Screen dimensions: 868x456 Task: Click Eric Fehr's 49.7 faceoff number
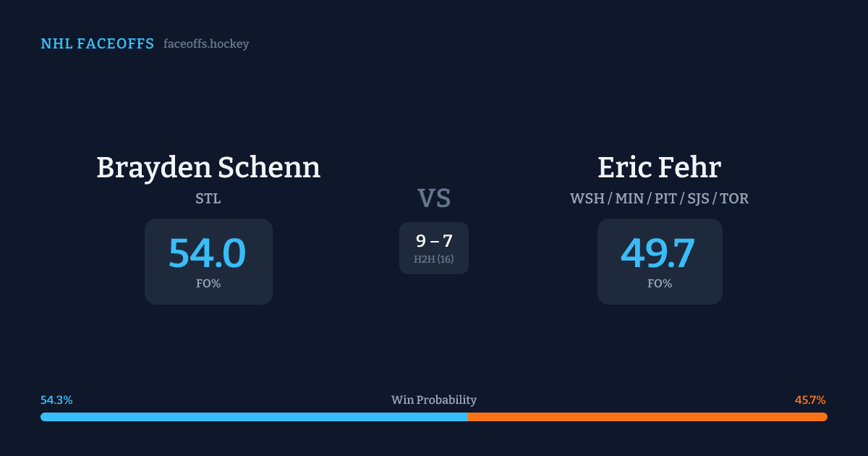658,253
